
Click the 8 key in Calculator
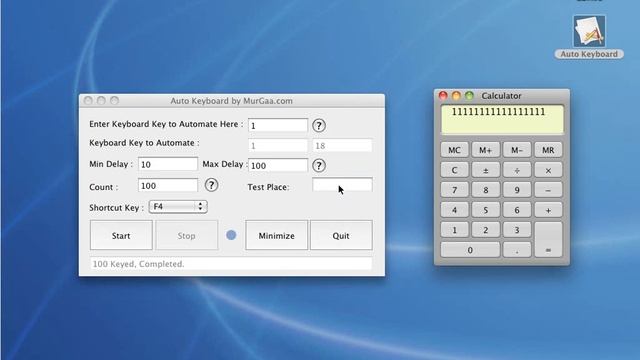(x=485, y=190)
